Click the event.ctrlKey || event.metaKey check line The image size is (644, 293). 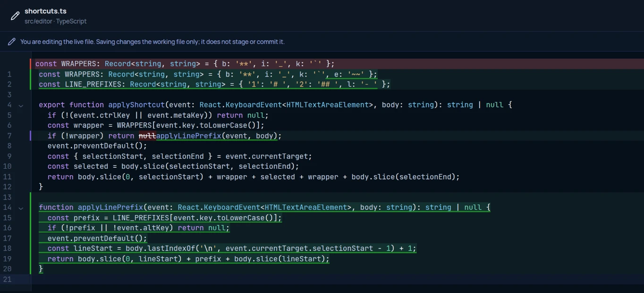[158, 115]
